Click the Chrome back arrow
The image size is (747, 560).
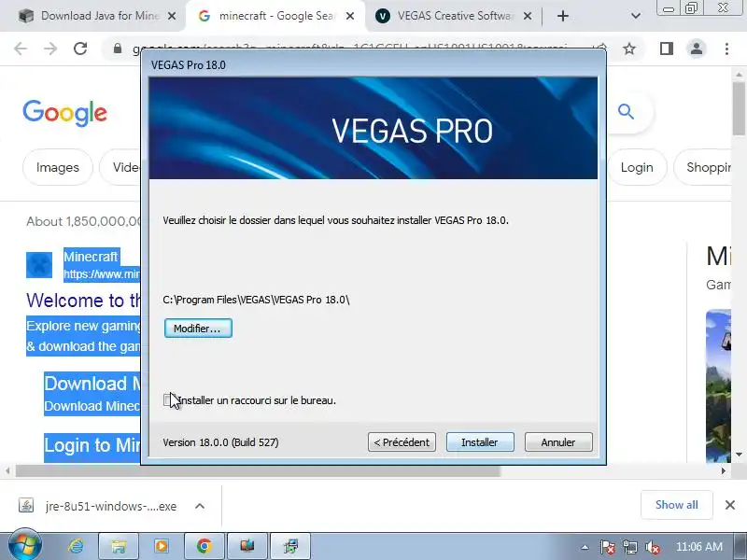tap(21, 49)
